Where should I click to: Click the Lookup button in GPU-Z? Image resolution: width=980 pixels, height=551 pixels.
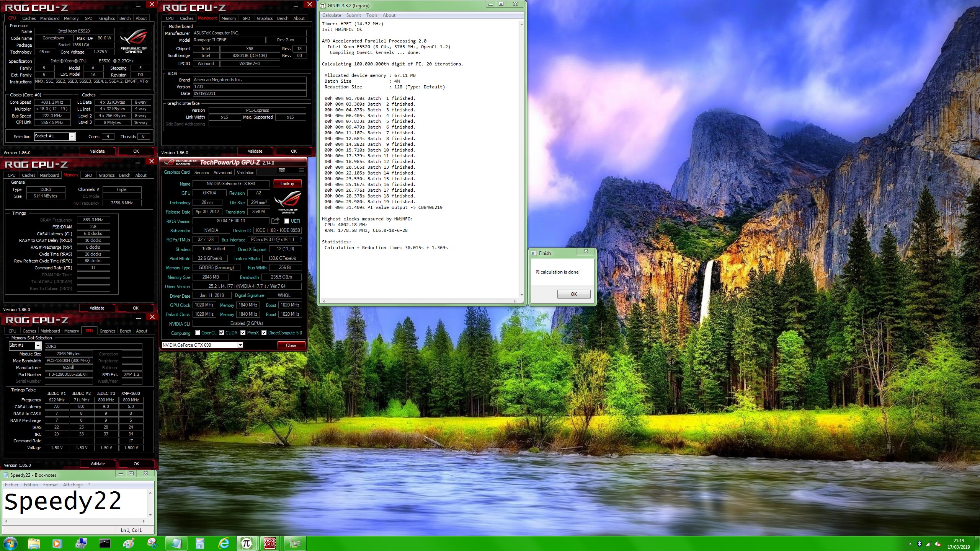(287, 184)
